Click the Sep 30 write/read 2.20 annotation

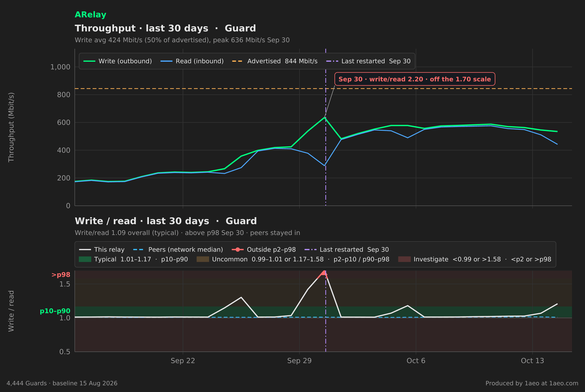415,79
